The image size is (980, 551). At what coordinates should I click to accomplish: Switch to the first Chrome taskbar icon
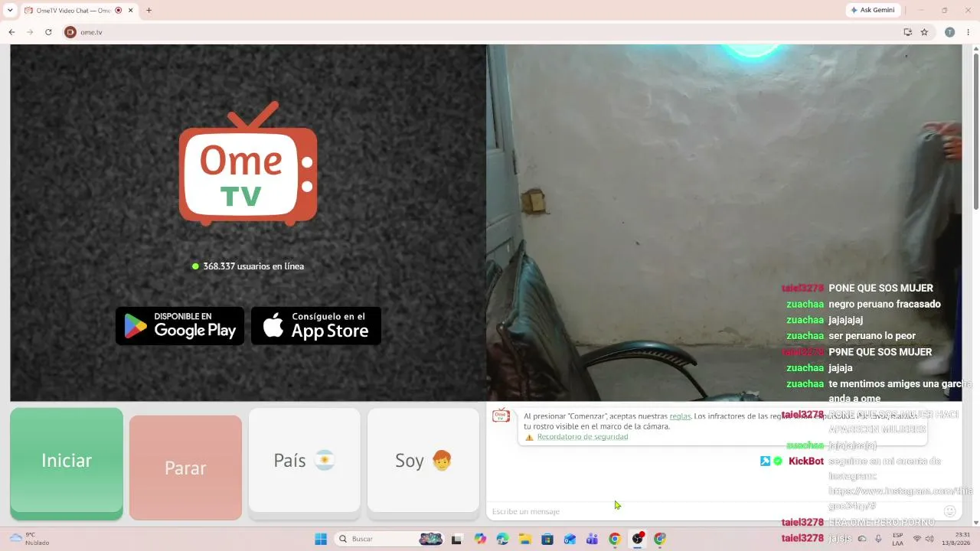pyautogui.click(x=614, y=539)
